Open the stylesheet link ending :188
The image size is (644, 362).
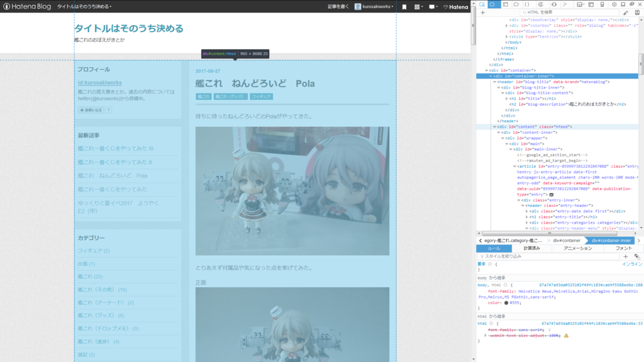pos(591,285)
